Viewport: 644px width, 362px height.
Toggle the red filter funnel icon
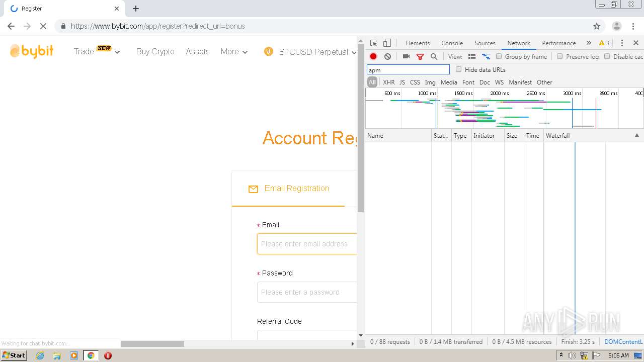coord(420,57)
